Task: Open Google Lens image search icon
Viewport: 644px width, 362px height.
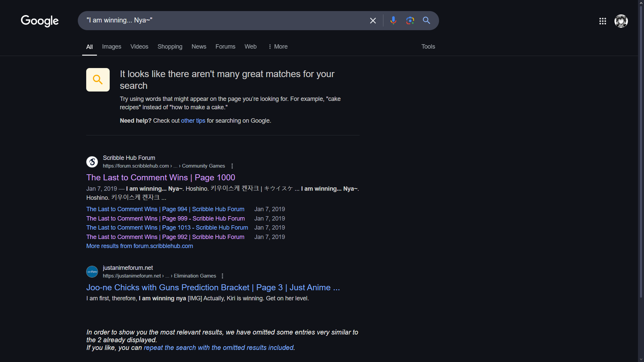Action: 410,21
